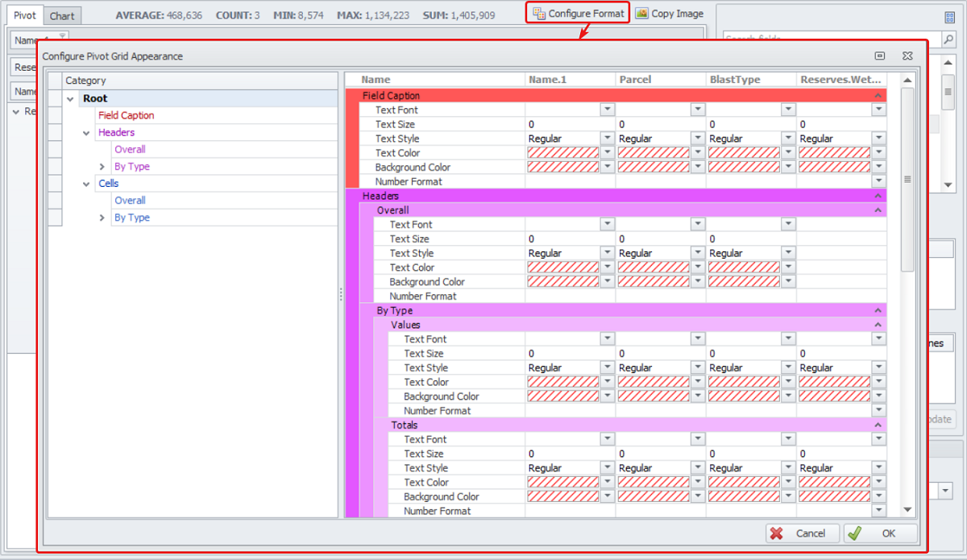
Task: Switch to the Chart tab
Action: [x=61, y=15]
